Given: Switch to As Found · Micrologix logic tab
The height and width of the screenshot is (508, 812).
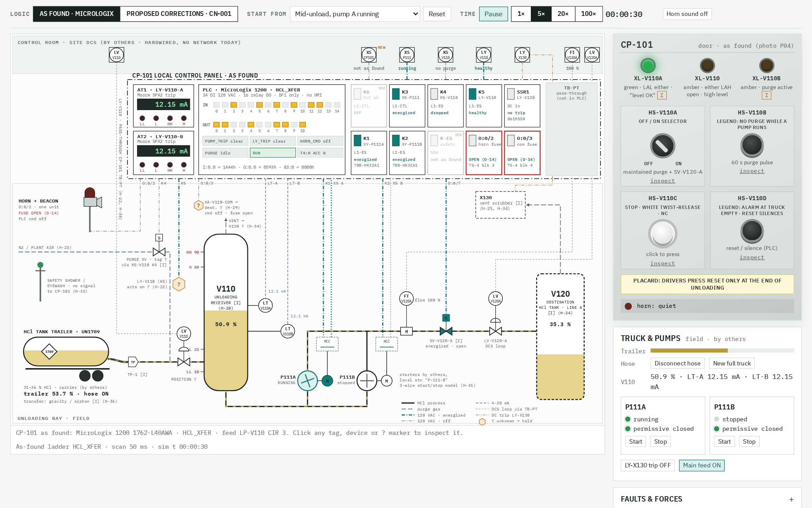Looking at the screenshot, I should [x=76, y=14].
